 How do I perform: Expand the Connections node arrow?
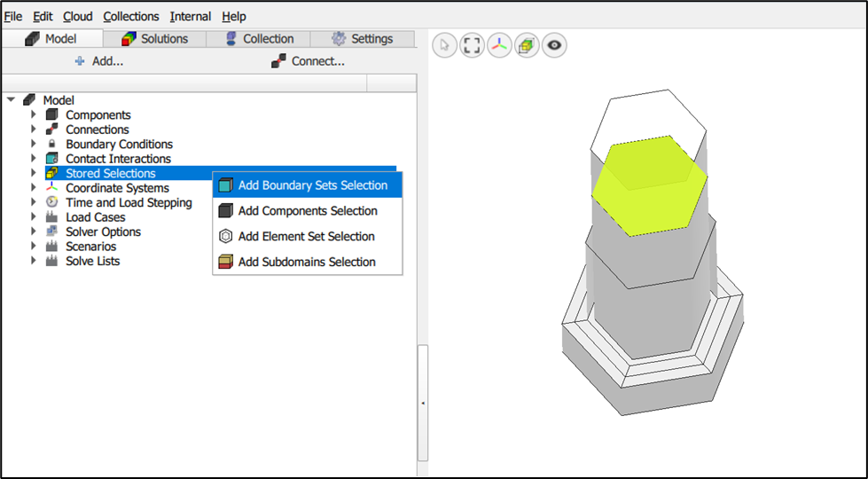point(33,129)
